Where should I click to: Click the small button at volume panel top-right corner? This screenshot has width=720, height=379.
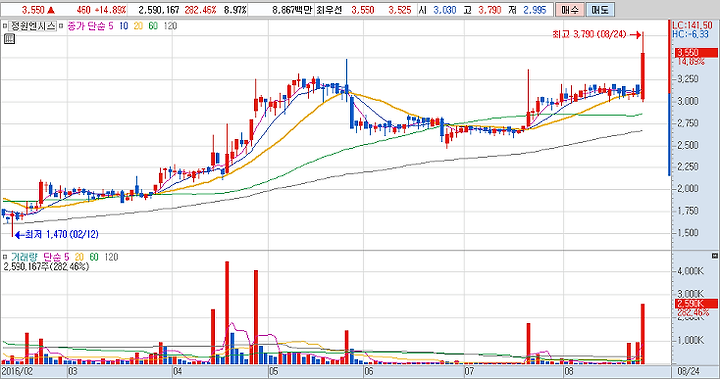pyautogui.click(x=714, y=256)
